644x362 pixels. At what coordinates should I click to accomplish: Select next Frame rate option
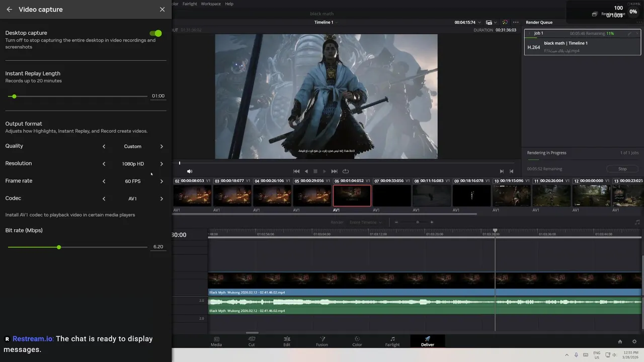(x=162, y=181)
